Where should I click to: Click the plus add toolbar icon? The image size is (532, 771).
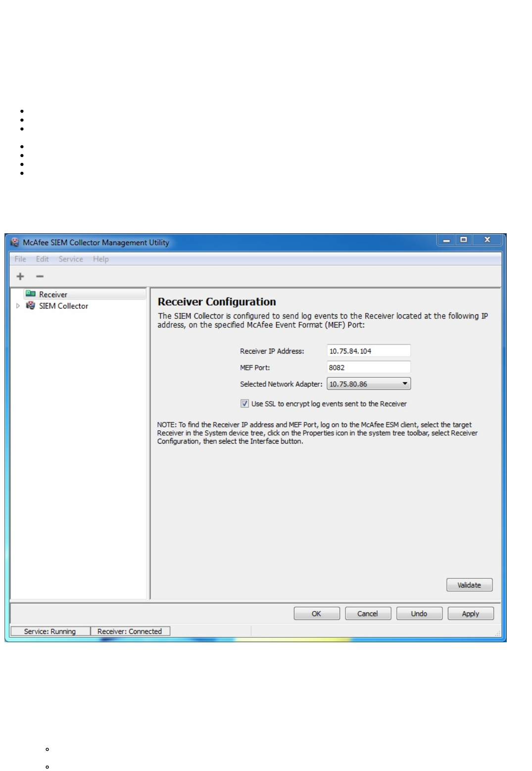[20, 276]
